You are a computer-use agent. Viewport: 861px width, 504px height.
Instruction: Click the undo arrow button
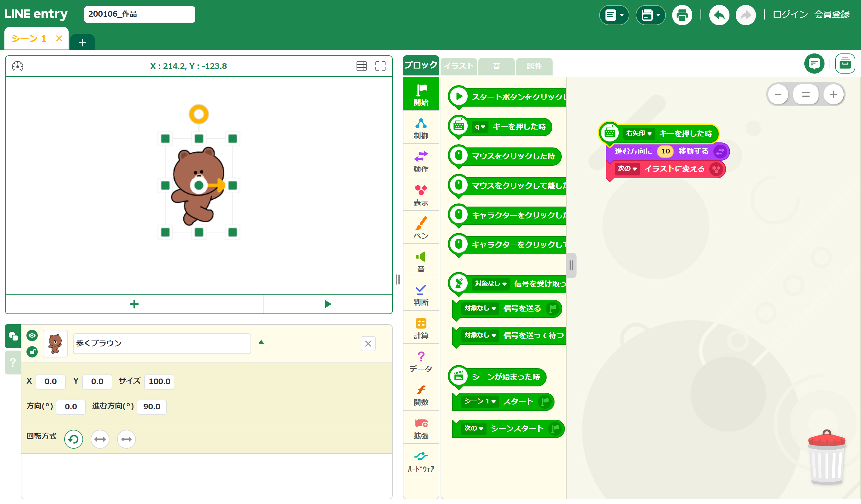pos(719,15)
